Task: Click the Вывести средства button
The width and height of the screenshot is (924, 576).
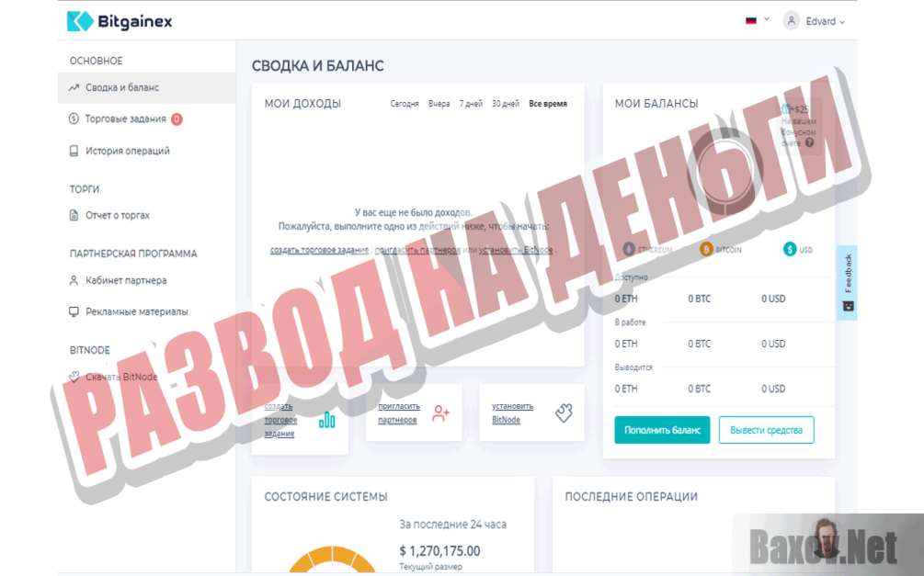Action: point(766,430)
